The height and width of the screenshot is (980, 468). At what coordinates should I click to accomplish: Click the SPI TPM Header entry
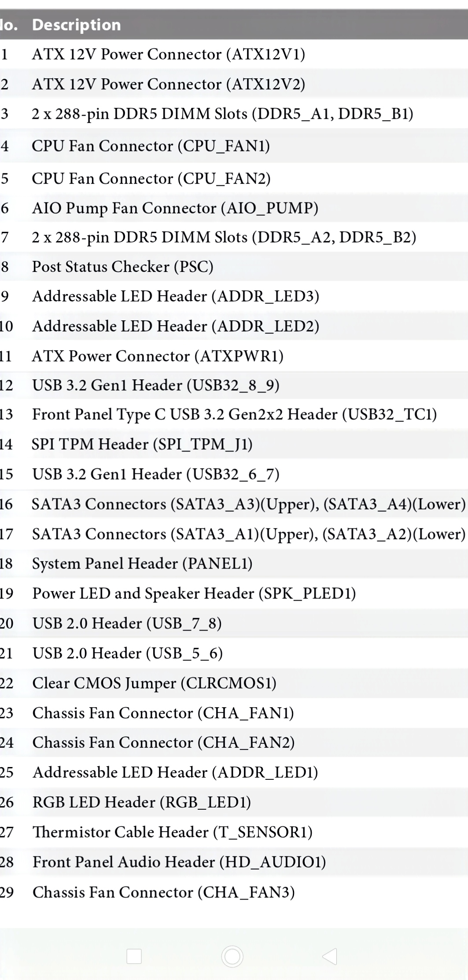(x=142, y=444)
